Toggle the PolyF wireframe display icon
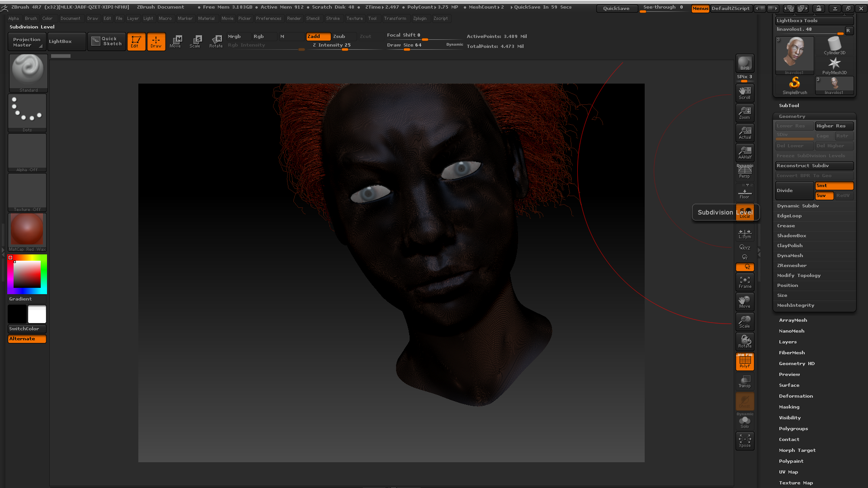Viewport: 868px width, 488px height. click(x=745, y=361)
